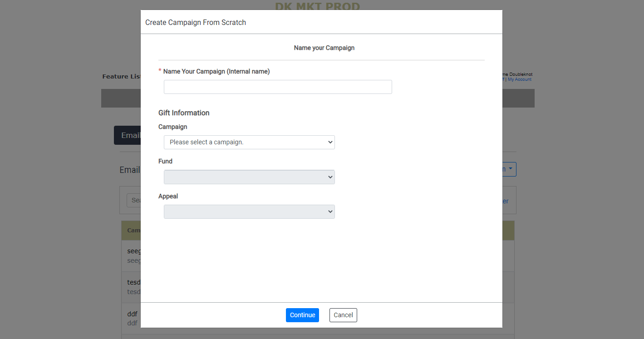Click the Create Campaign From Scratch title bar
The width and height of the screenshot is (644, 339).
(195, 22)
